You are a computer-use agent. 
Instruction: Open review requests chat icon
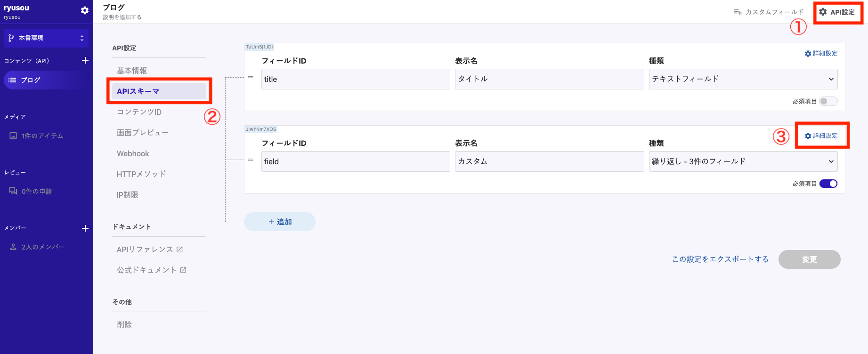point(13,191)
